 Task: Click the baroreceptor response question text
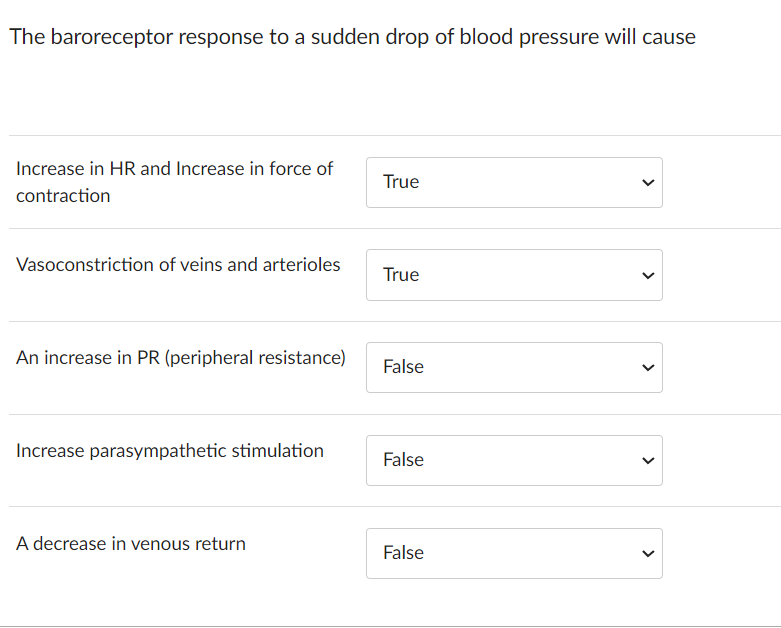click(352, 37)
